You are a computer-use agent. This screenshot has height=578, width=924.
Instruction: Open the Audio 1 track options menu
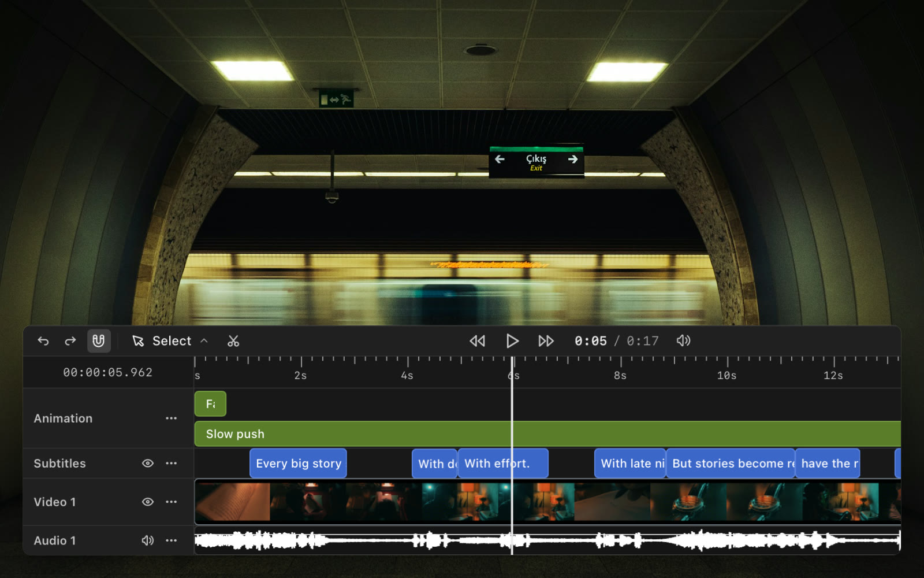tap(171, 540)
